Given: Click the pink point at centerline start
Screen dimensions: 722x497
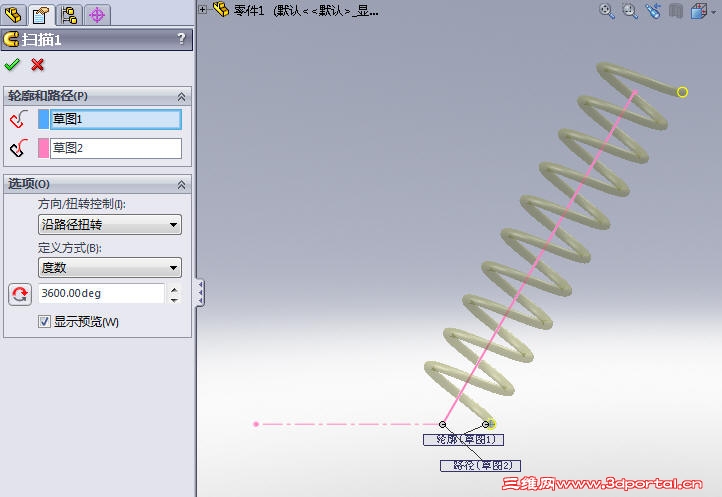Looking at the screenshot, I should pyautogui.click(x=256, y=424).
